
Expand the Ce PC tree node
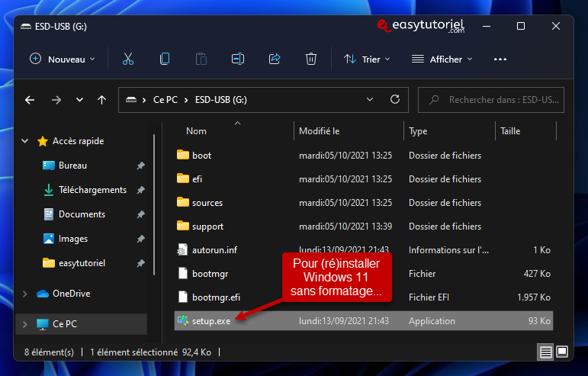(x=24, y=324)
